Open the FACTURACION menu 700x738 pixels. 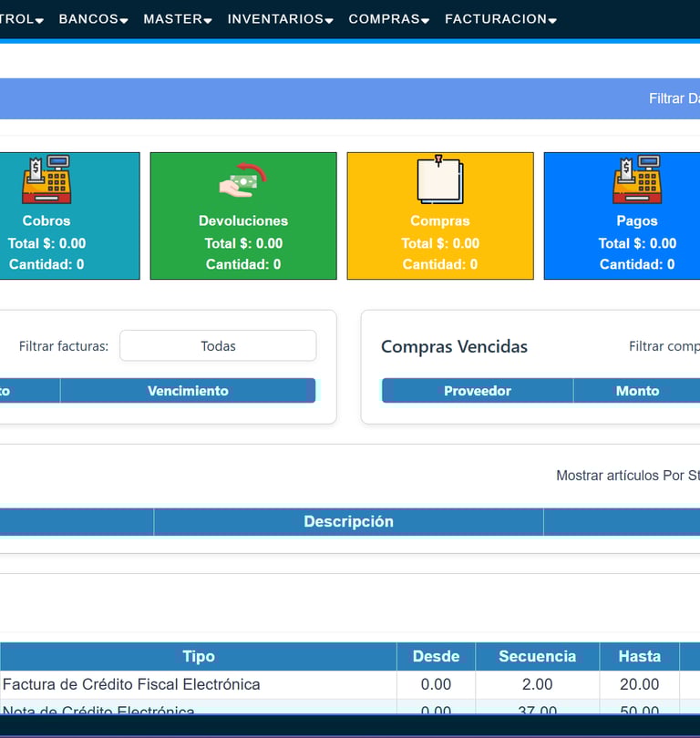point(501,19)
